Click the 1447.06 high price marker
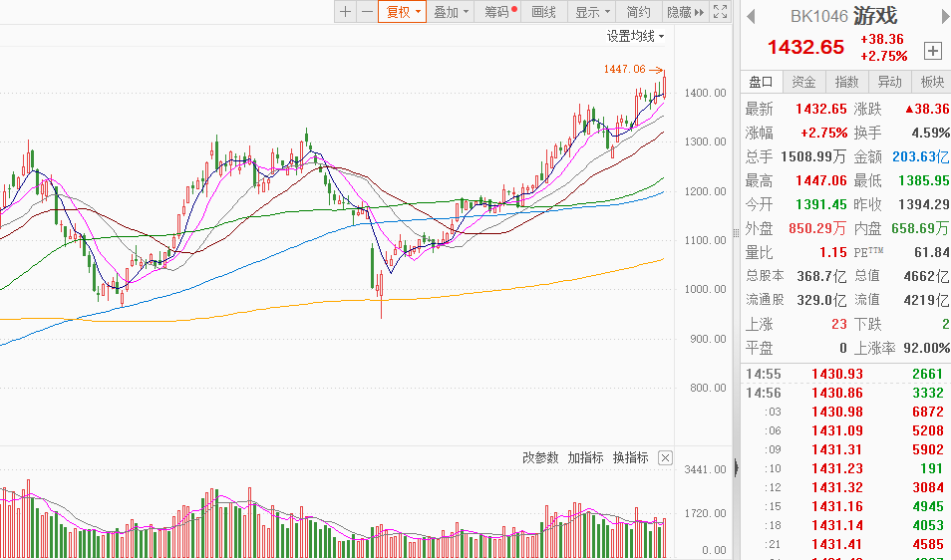This screenshot has height=560, width=951. point(625,69)
